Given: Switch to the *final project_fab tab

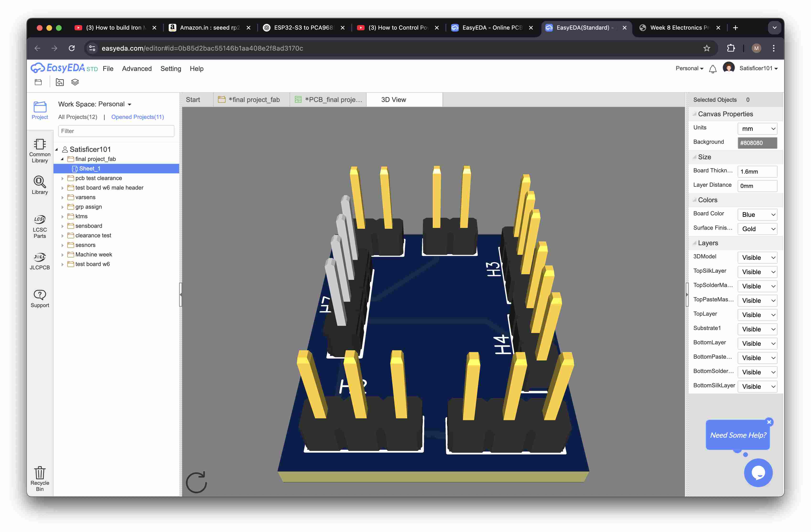Looking at the screenshot, I should 251,100.
